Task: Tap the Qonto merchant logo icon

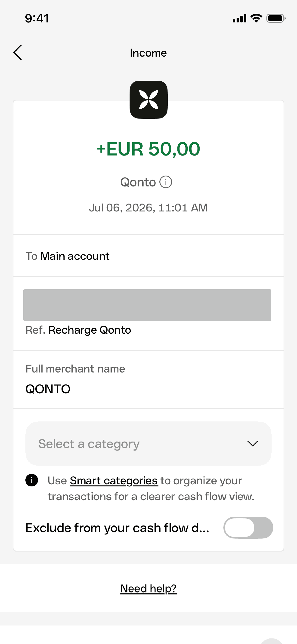Action: coord(148,99)
